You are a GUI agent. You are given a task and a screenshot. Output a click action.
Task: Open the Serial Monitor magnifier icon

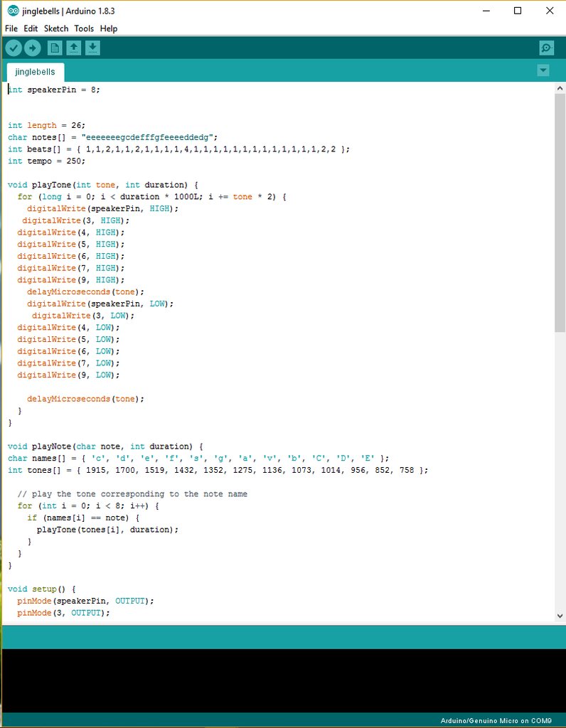point(547,48)
